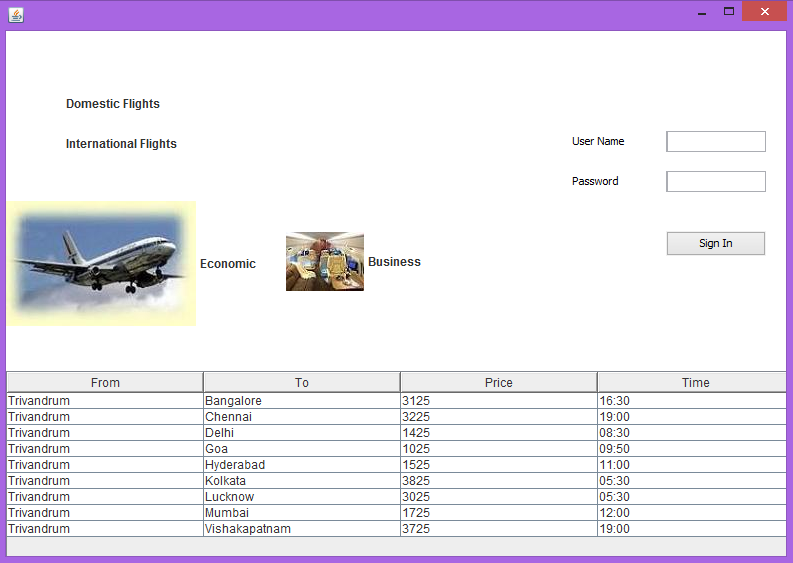Click price 3725 in Vishakapatnam row
793x563 pixels.
click(499, 529)
